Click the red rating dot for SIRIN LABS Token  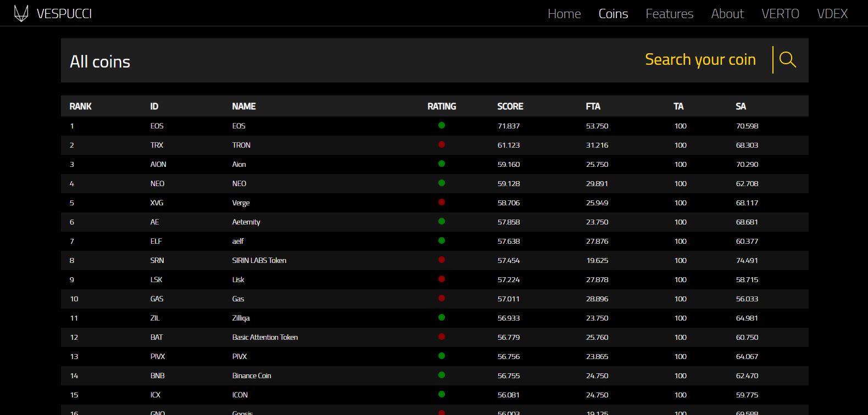tap(442, 260)
